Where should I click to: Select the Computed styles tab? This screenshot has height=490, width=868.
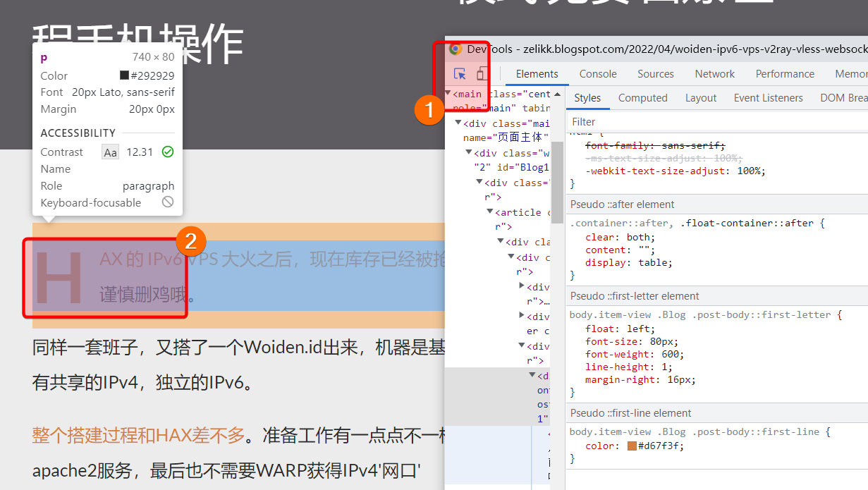[642, 98]
